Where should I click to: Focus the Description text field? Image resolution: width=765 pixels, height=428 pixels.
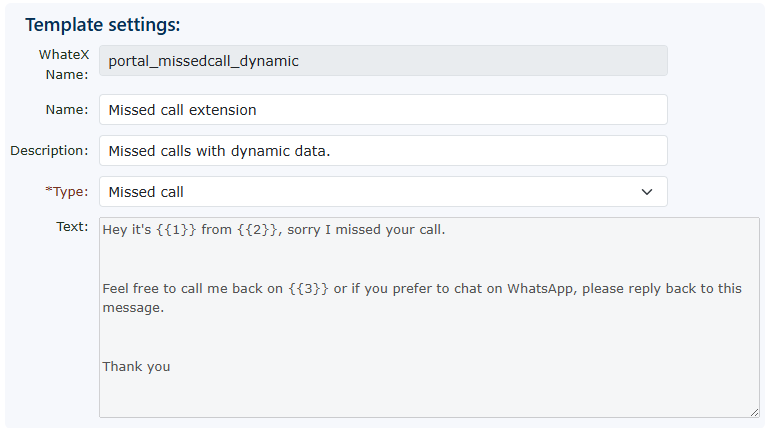coord(383,151)
